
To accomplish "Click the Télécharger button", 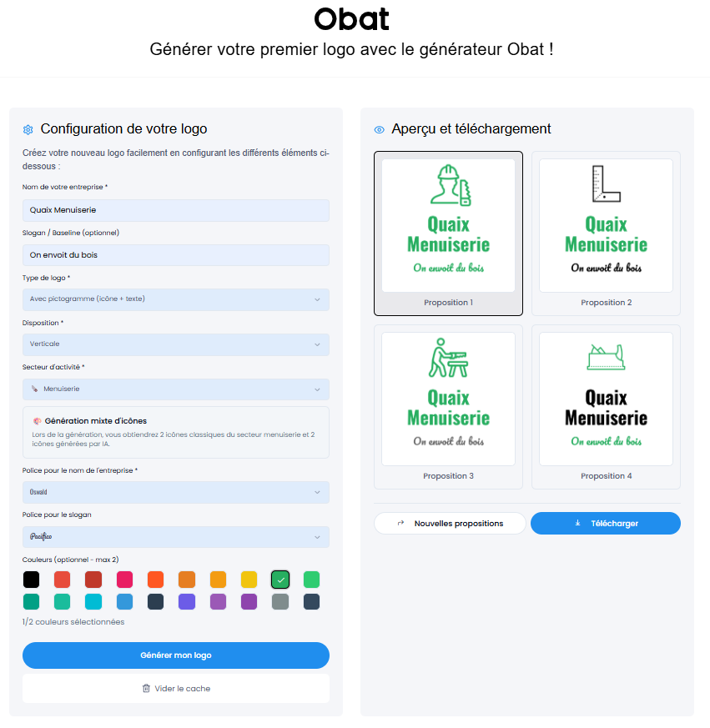I will click(606, 524).
